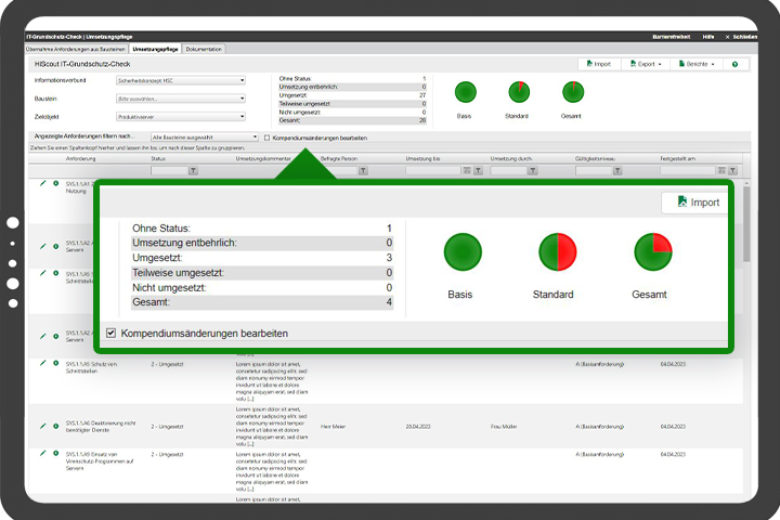Click the Umsetzung durch filter input field
The image size is (780, 520).
[x=508, y=171]
